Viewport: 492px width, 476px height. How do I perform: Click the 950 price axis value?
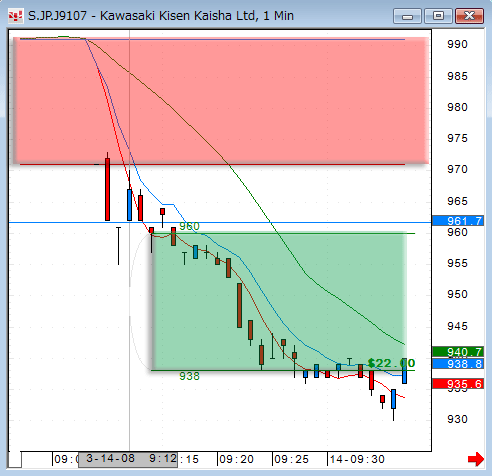(457, 294)
